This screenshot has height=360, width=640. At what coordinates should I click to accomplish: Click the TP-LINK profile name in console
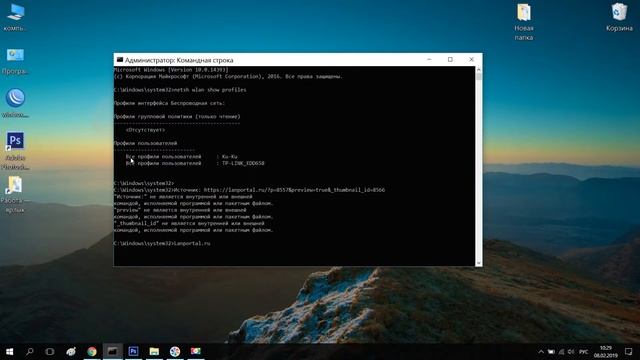point(243,163)
